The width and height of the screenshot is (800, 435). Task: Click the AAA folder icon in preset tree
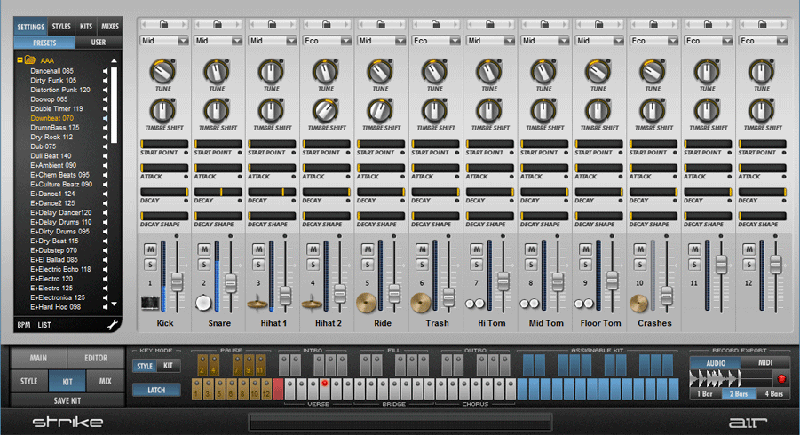click(30, 60)
